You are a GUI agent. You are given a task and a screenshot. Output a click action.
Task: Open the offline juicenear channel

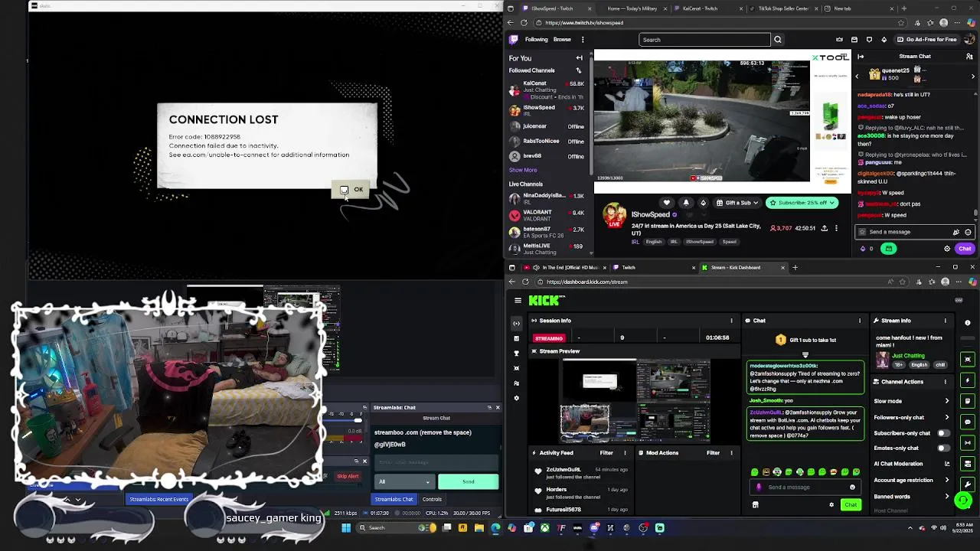pyautogui.click(x=547, y=126)
